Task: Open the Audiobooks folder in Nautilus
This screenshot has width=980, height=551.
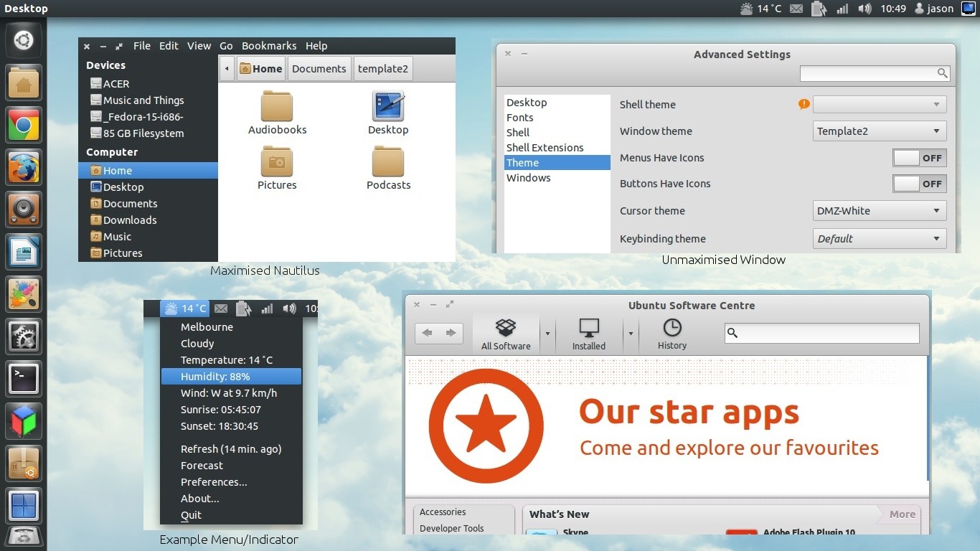Action: pyautogui.click(x=277, y=113)
